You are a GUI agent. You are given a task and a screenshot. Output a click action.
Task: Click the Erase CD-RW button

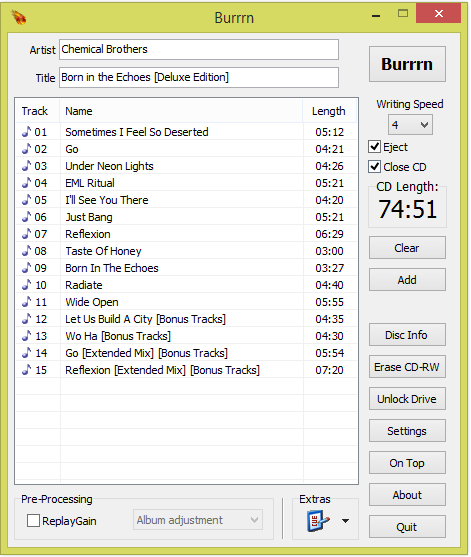click(407, 367)
